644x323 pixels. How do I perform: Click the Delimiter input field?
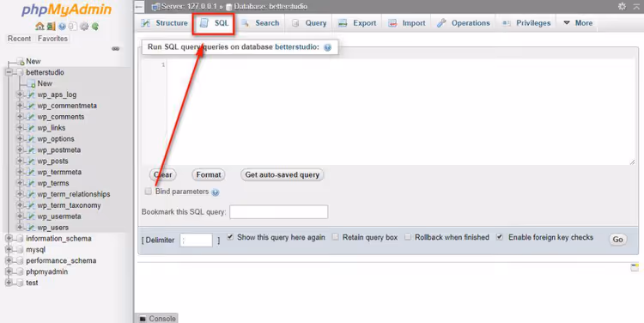pos(197,240)
